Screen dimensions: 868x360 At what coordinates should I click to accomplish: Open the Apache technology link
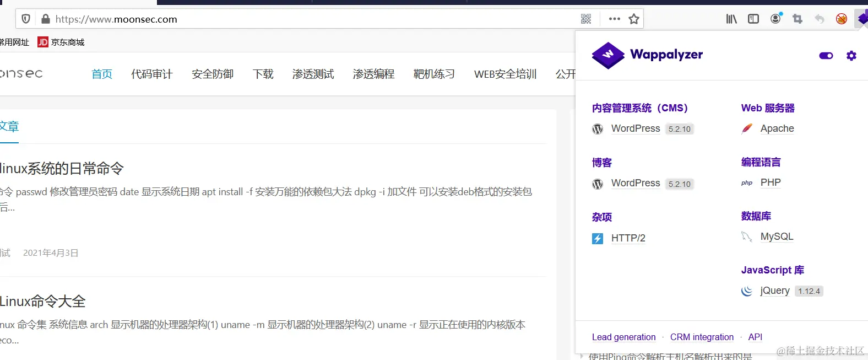pos(777,128)
